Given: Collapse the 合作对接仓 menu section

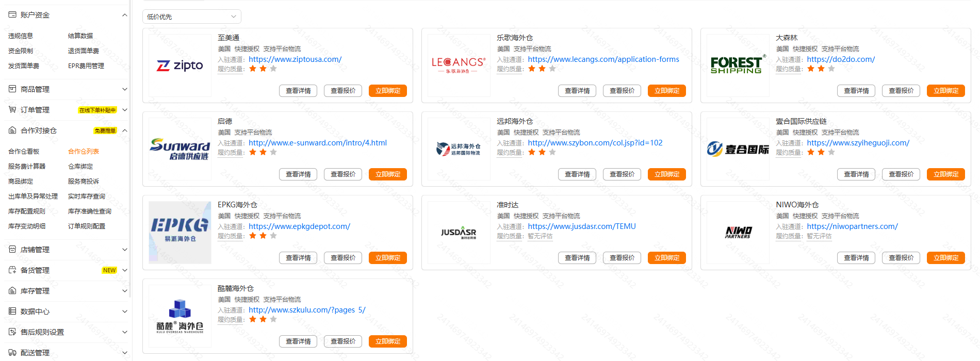Looking at the screenshot, I should (124, 130).
